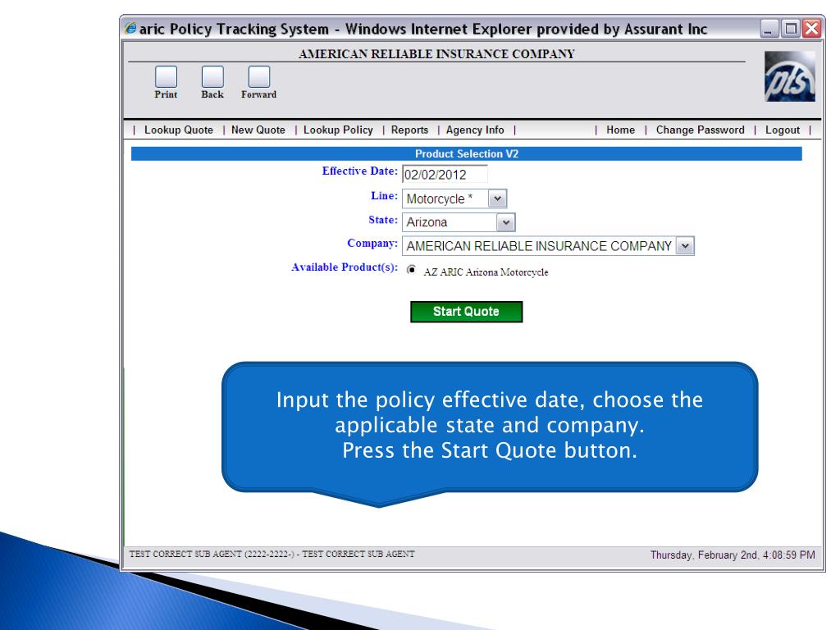
Task: Click the green Start Quote button
Action: tap(466, 312)
